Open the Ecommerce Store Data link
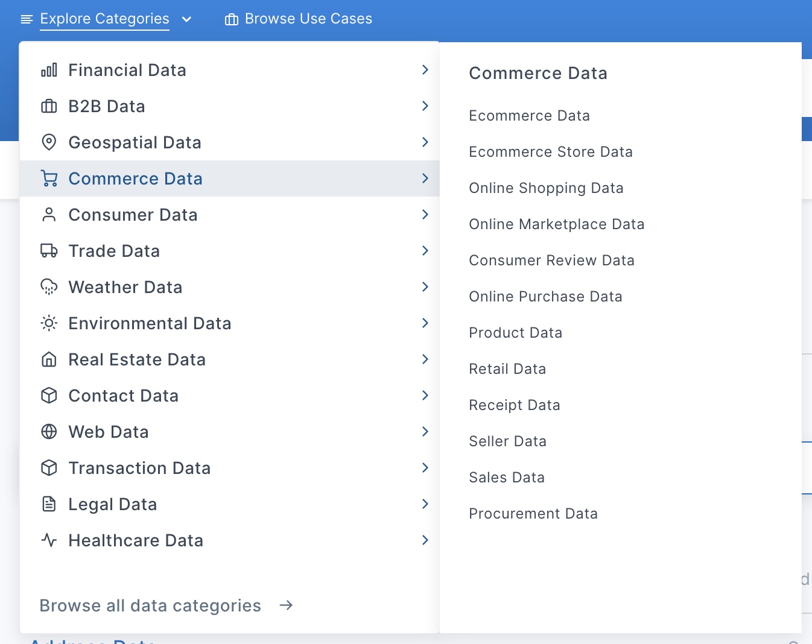 [x=551, y=151]
